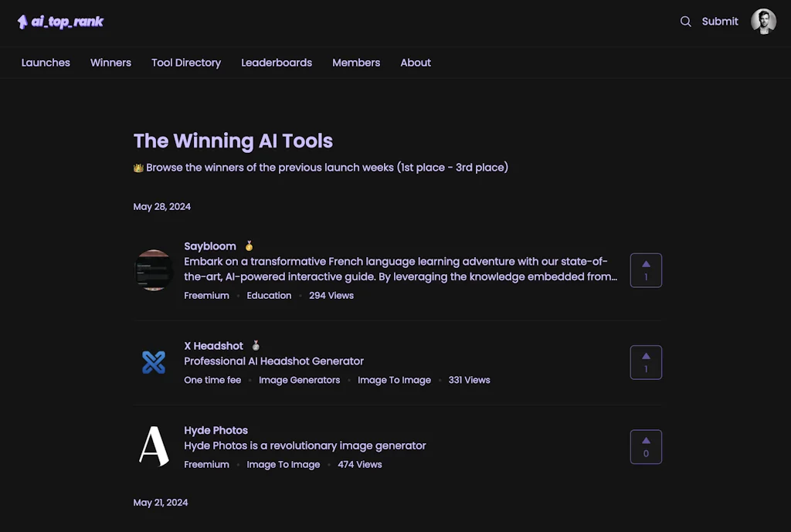The width and height of the screenshot is (791, 532).
Task: Click the X Headshot blue logo icon
Action: pos(154,362)
